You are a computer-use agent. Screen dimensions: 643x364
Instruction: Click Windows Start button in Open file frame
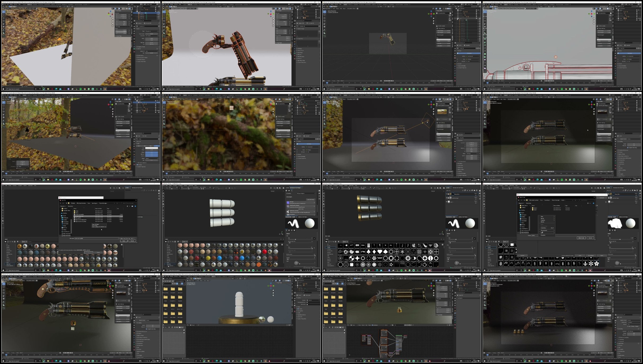pyautogui.click(x=3, y=270)
